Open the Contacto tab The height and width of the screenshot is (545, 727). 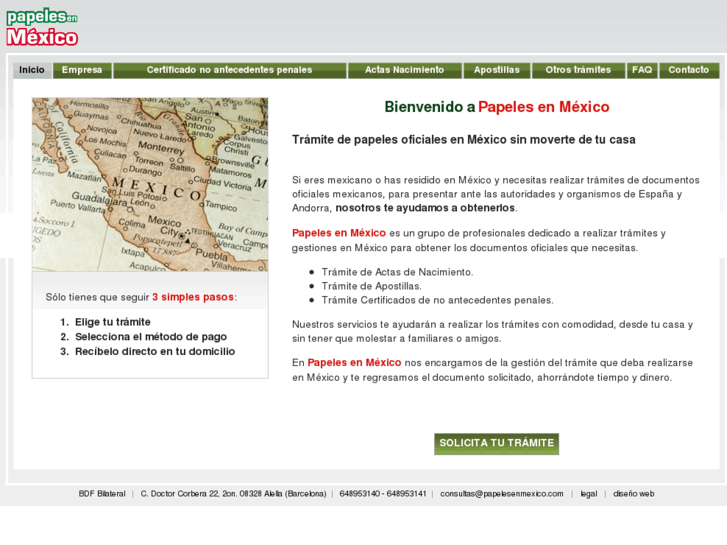point(688,70)
